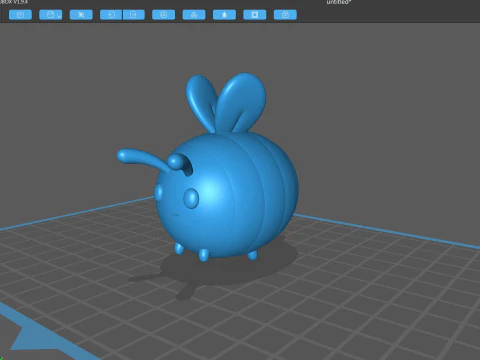Screen dimensions: 480x360
Task: Click the third toolbar button, screenshot icon
Action: point(81,15)
